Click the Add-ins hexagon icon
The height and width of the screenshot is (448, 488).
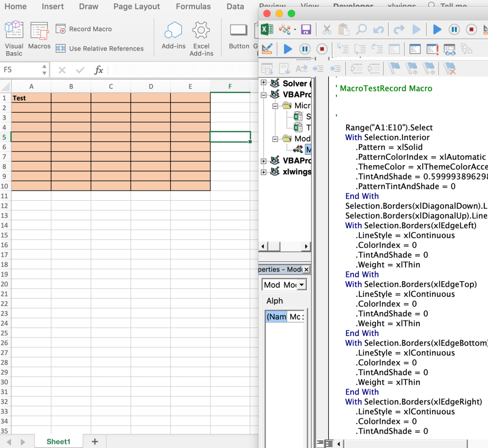pos(173,30)
